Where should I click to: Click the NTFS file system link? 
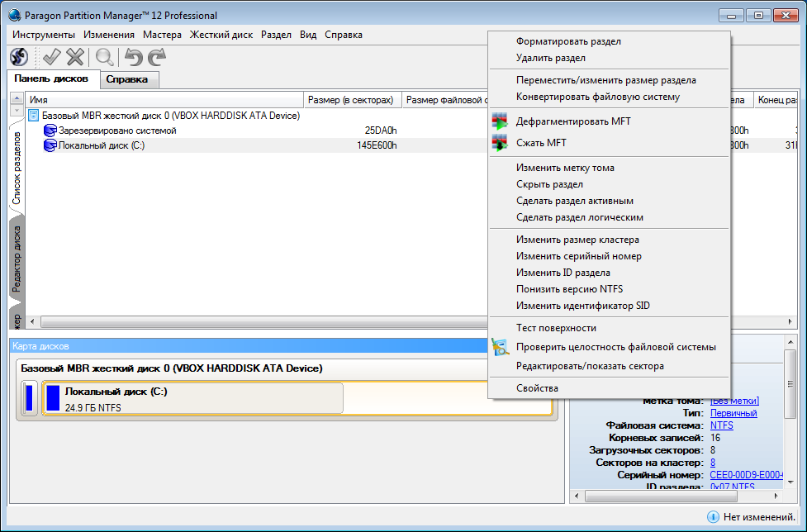[721, 425]
